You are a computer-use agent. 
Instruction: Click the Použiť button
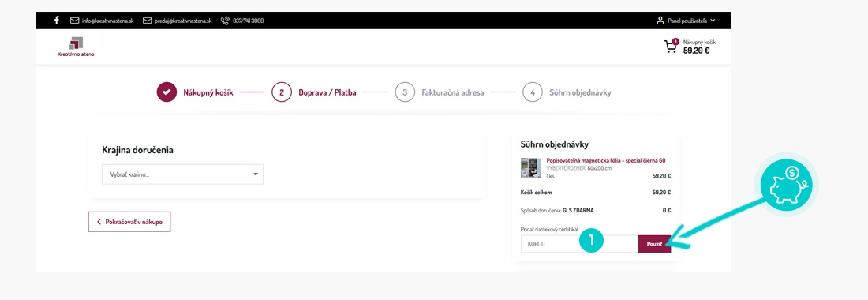coord(654,243)
